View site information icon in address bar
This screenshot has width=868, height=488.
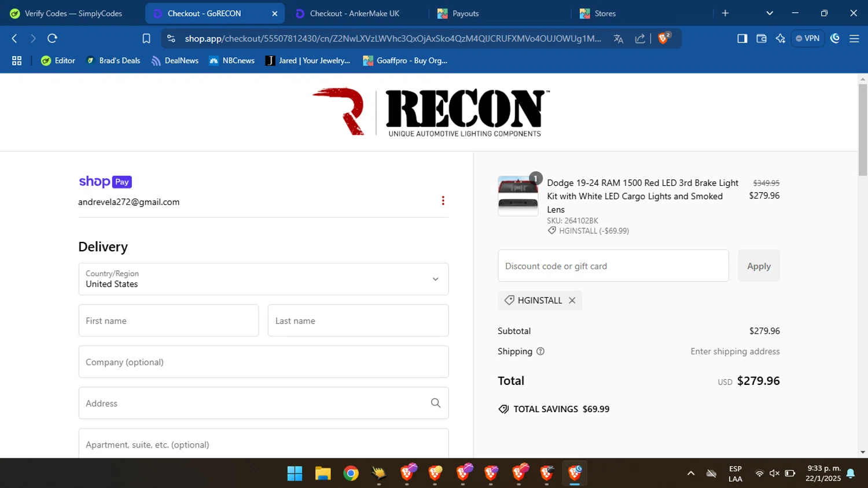(171, 38)
